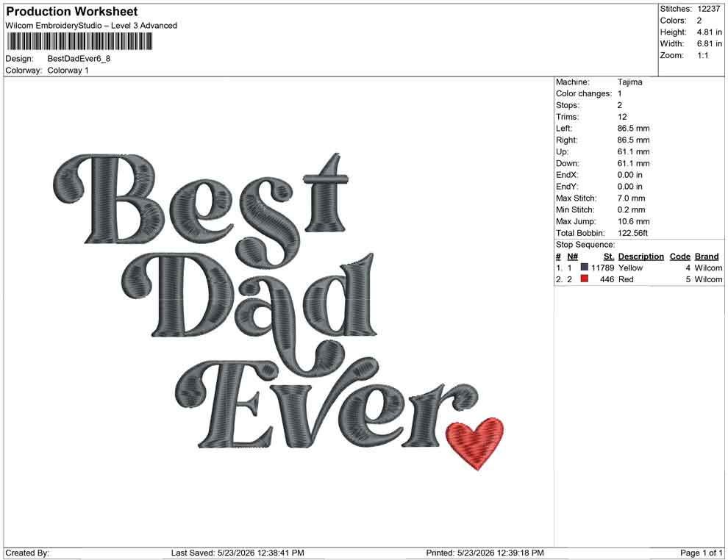The width and height of the screenshot is (728, 560).
Task: Click the Yellow description text
Action: point(630,268)
